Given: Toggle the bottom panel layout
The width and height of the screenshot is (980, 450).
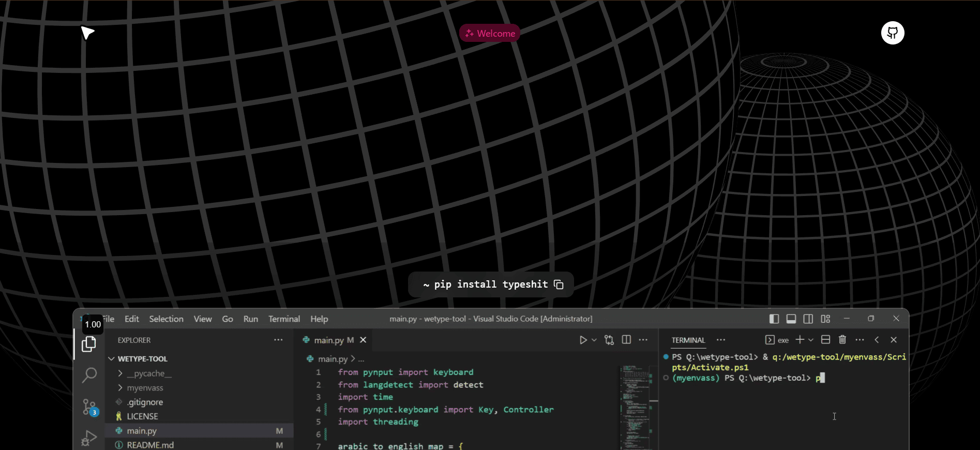Looking at the screenshot, I should coord(791,319).
